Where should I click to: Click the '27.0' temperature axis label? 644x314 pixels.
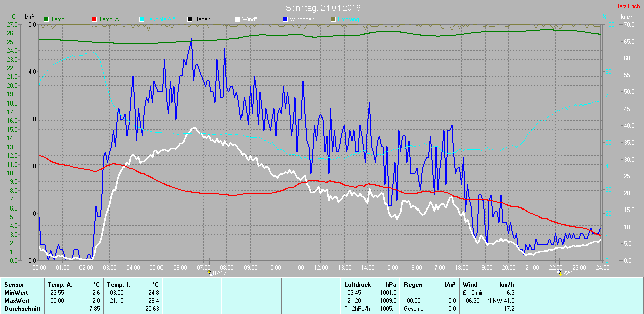[x=12, y=24]
